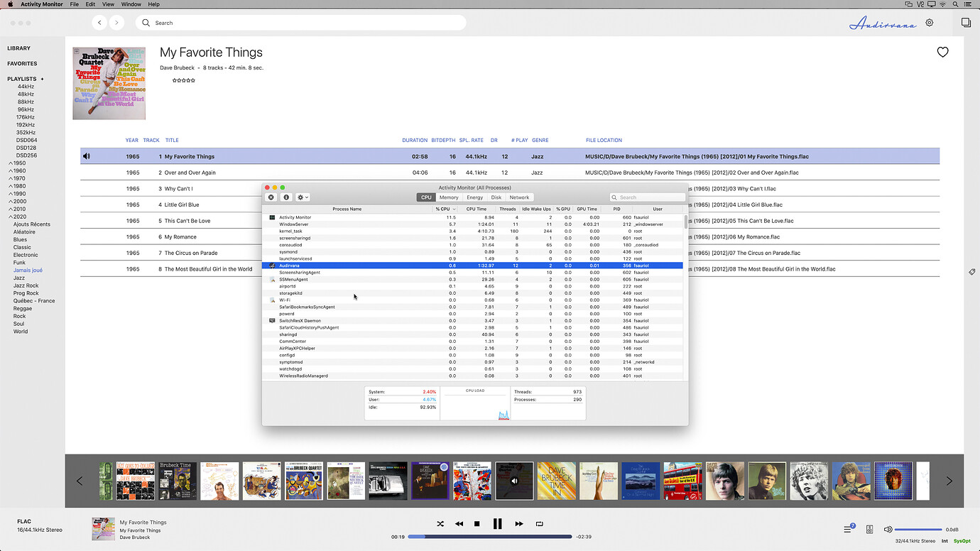Go back with the left arrow button
This screenshot has height=551, width=980.
pyautogui.click(x=99, y=23)
